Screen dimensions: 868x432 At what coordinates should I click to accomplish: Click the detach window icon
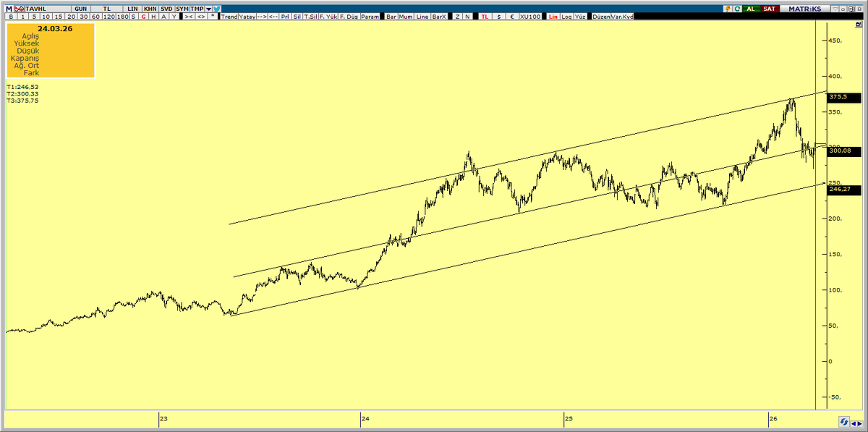coord(851,9)
